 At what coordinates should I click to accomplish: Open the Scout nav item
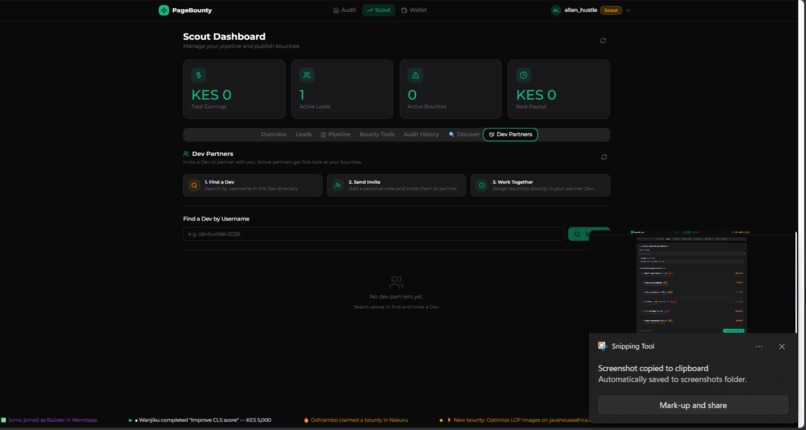coord(379,10)
